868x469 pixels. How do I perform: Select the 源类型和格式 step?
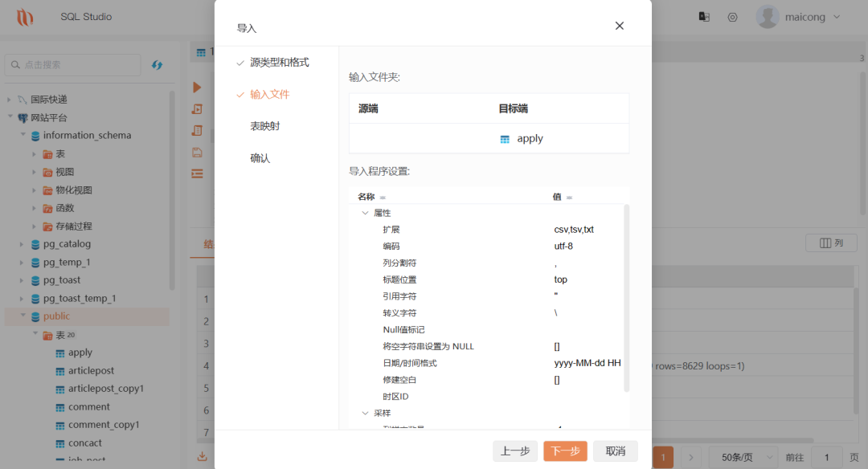(x=279, y=63)
